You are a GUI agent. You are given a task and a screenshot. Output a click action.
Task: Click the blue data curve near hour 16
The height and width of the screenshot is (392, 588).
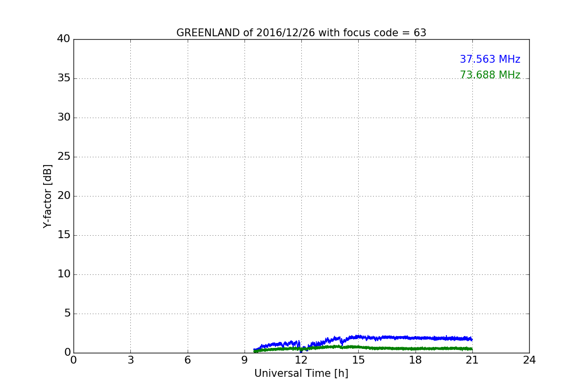coord(377,338)
